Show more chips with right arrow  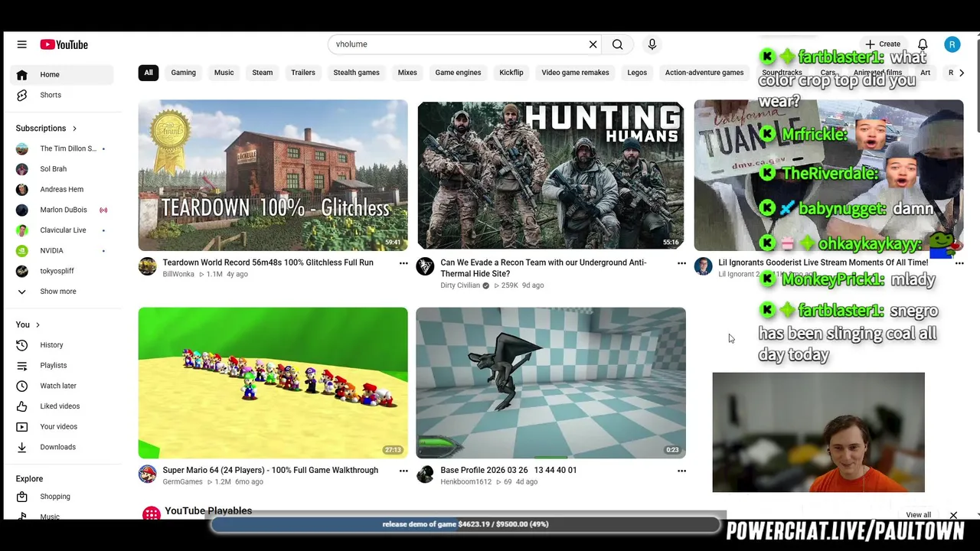pyautogui.click(x=962, y=73)
